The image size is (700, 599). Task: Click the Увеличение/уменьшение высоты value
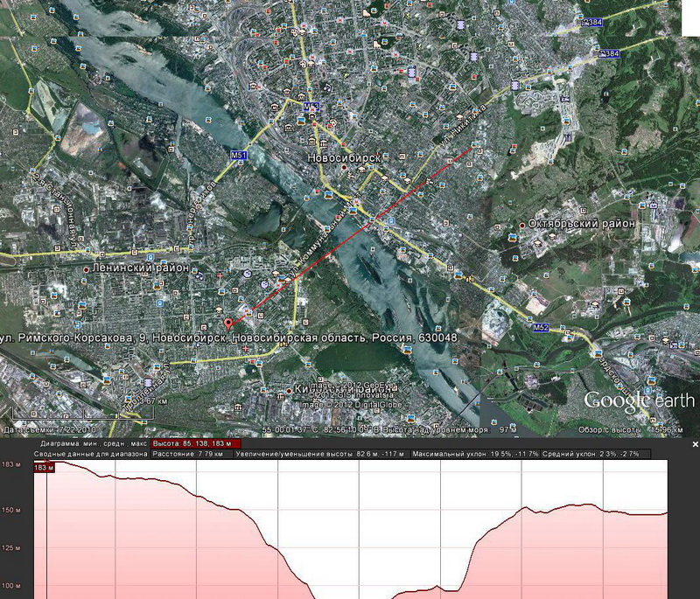(x=319, y=454)
